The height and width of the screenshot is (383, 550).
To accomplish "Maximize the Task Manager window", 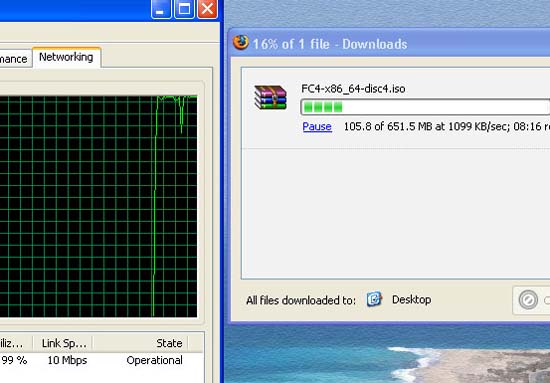I will click(184, 9).
